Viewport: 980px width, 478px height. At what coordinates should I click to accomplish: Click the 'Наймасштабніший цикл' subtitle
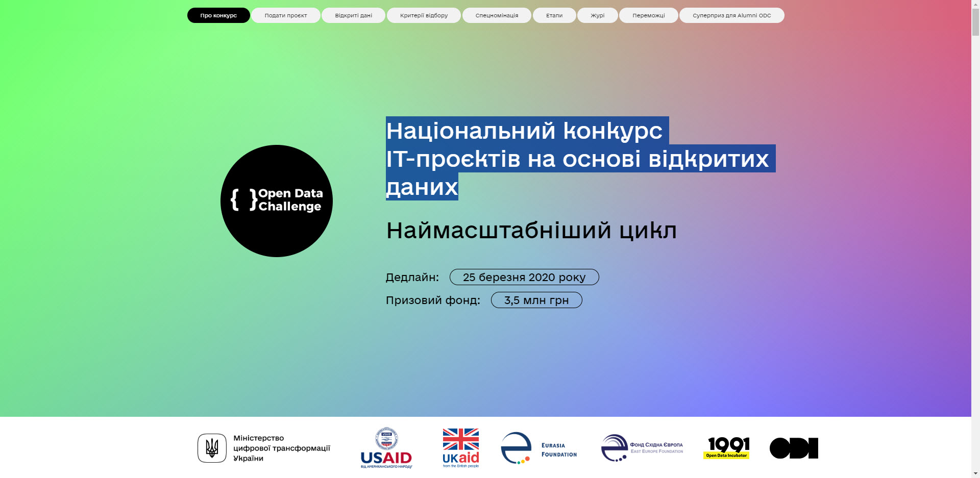click(x=531, y=231)
